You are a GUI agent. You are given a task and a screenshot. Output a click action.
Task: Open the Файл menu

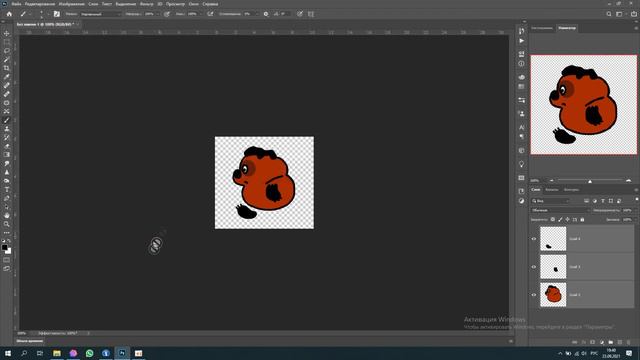coord(16,4)
